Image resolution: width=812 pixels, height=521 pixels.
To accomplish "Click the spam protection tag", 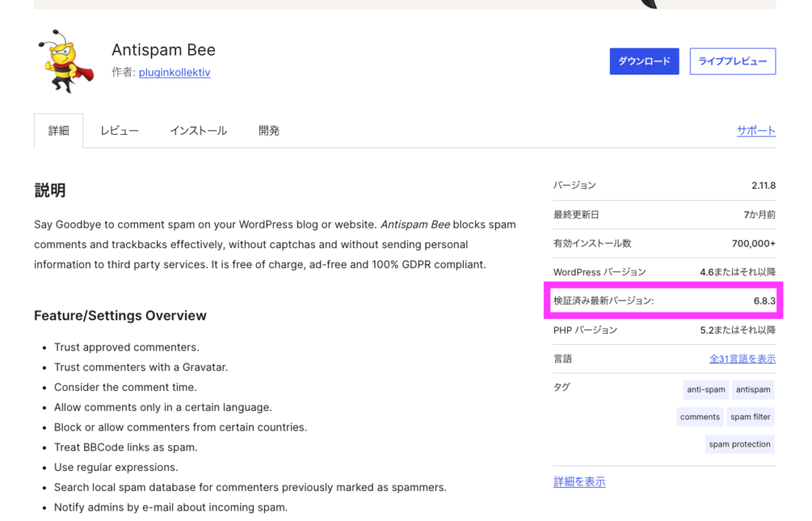I will [x=739, y=444].
